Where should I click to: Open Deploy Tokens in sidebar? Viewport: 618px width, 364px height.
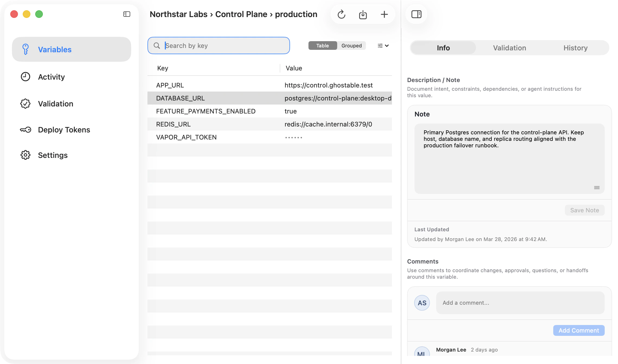click(64, 130)
